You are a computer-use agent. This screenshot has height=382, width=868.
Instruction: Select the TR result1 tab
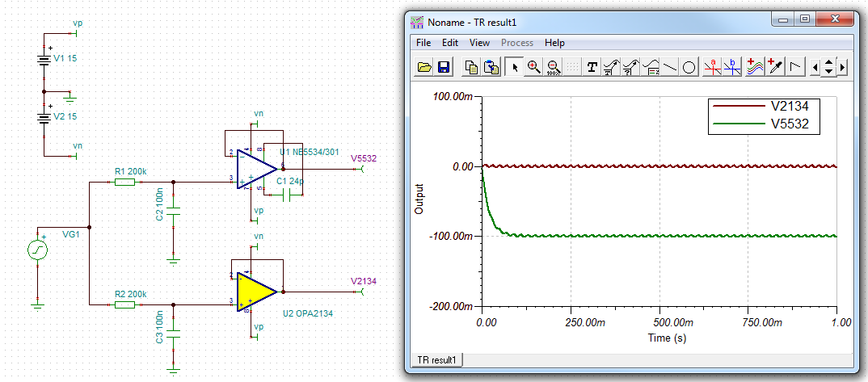coord(437,359)
